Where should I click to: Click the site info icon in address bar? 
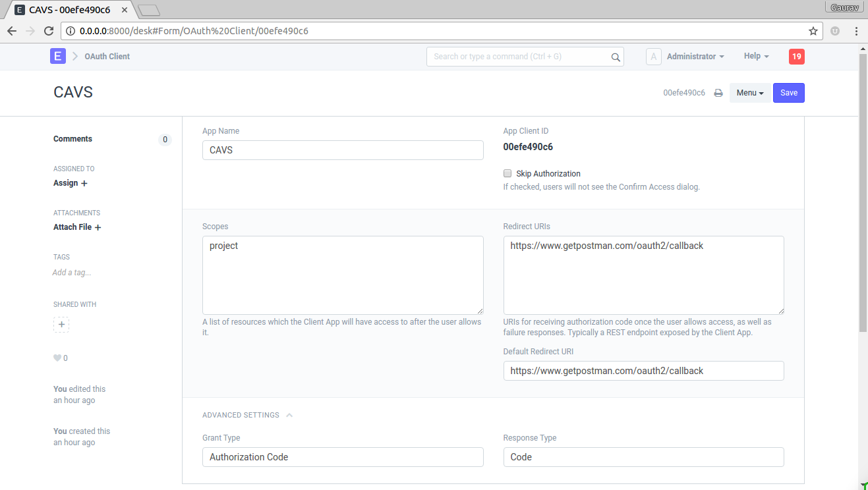pos(71,31)
